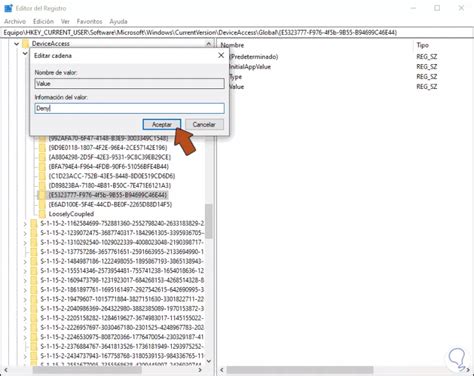
Task: Select the highlighted key {E5323777-F976-4f5b
Action: tap(108, 195)
